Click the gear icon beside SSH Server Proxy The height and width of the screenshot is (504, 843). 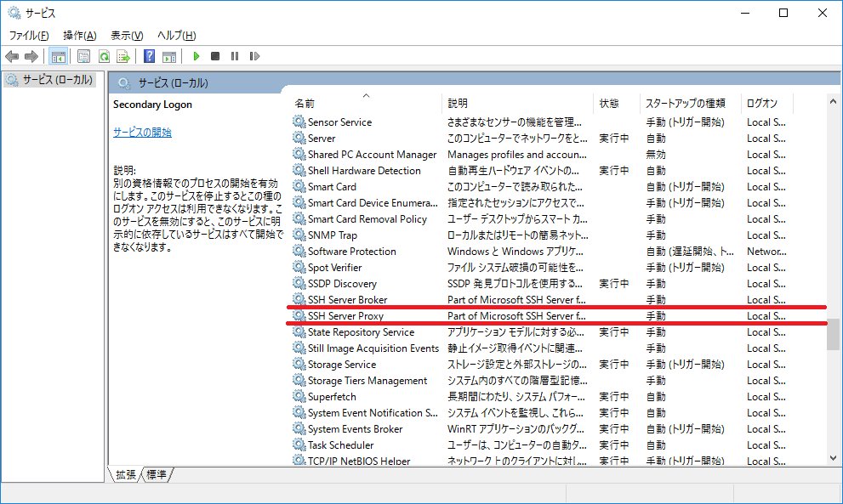click(299, 315)
